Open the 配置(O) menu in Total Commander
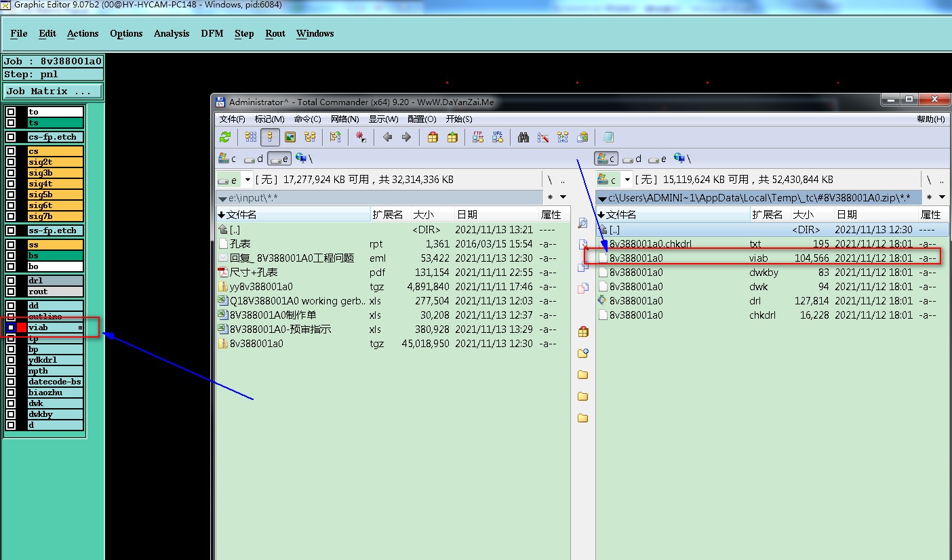The height and width of the screenshot is (560, 952). (x=422, y=119)
